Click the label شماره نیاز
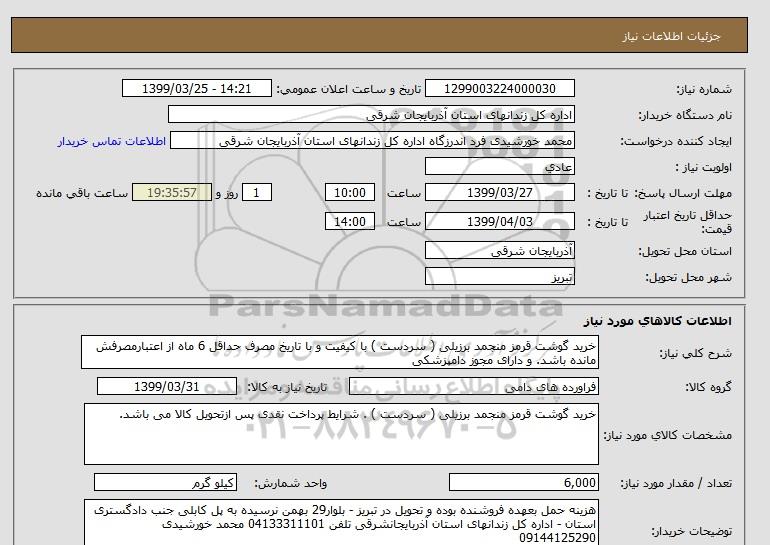 point(704,89)
